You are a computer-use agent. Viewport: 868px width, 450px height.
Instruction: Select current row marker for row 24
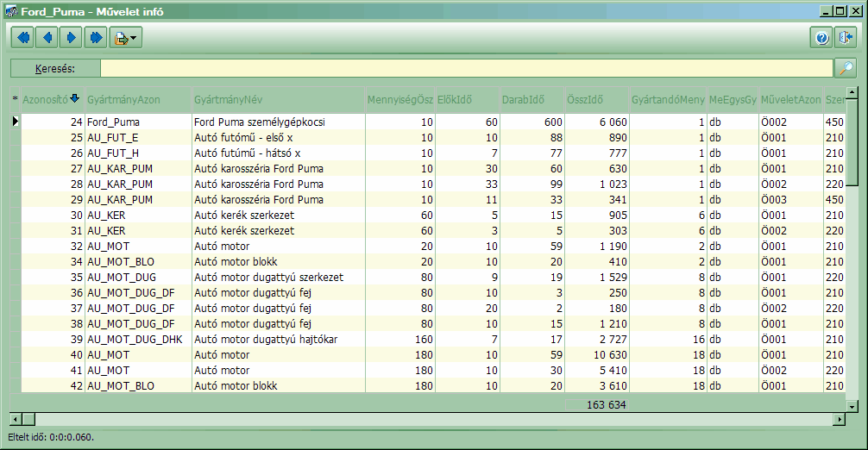(x=15, y=121)
